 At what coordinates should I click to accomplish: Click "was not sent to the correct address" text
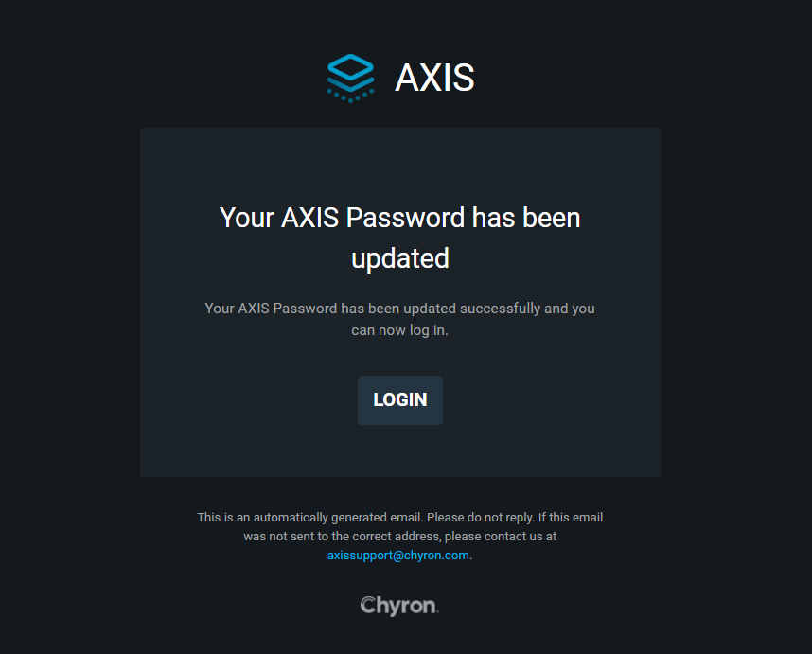tap(341, 537)
